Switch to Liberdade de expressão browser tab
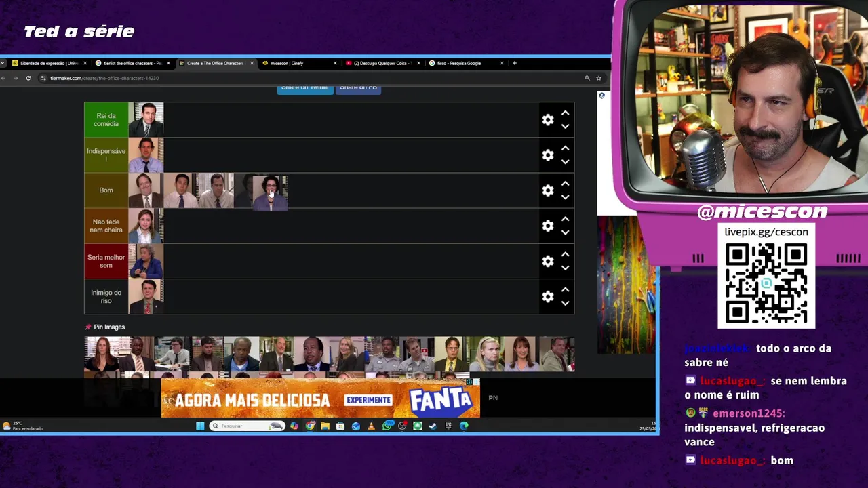This screenshot has width=868, height=488. tap(49, 63)
